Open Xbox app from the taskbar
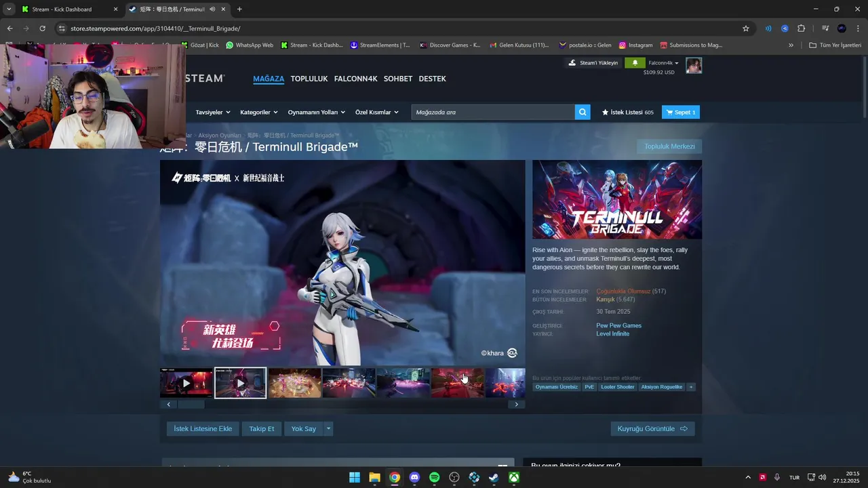The height and width of the screenshot is (488, 868). pos(515,477)
